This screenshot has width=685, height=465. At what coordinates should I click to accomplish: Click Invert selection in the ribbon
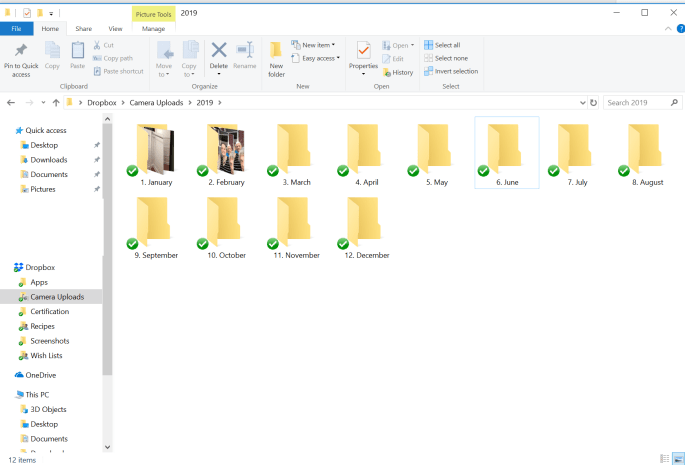[450, 71]
